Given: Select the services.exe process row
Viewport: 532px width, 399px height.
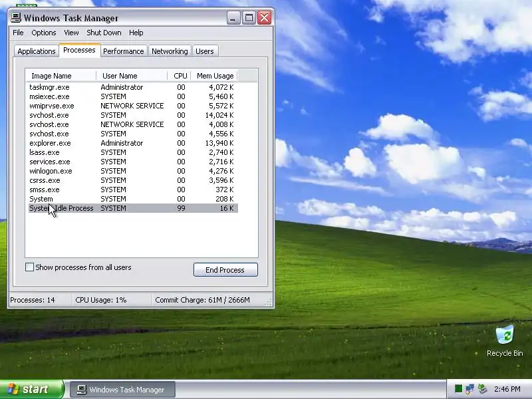Looking at the screenshot, I should [133, 162].
